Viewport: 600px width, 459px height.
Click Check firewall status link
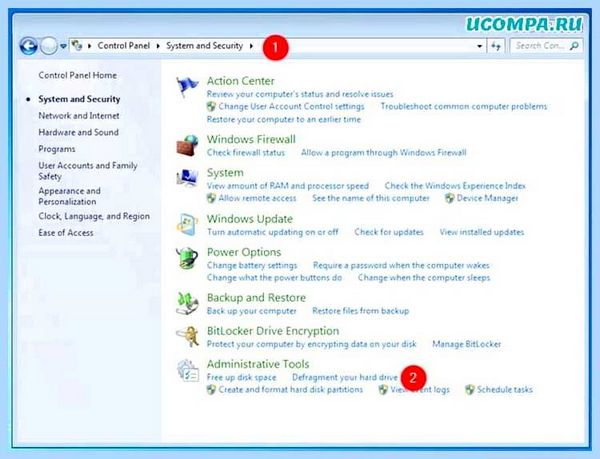(246, 153)
